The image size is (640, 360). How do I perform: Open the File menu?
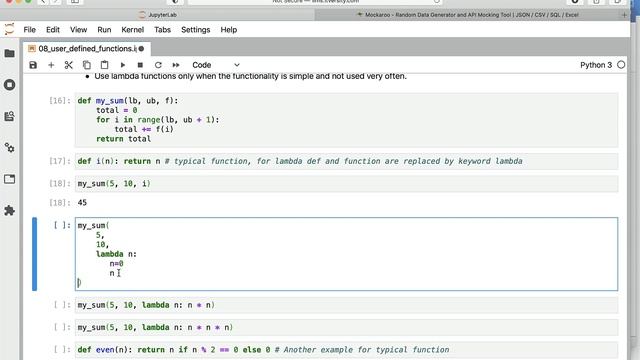click(x=29, y=30)
